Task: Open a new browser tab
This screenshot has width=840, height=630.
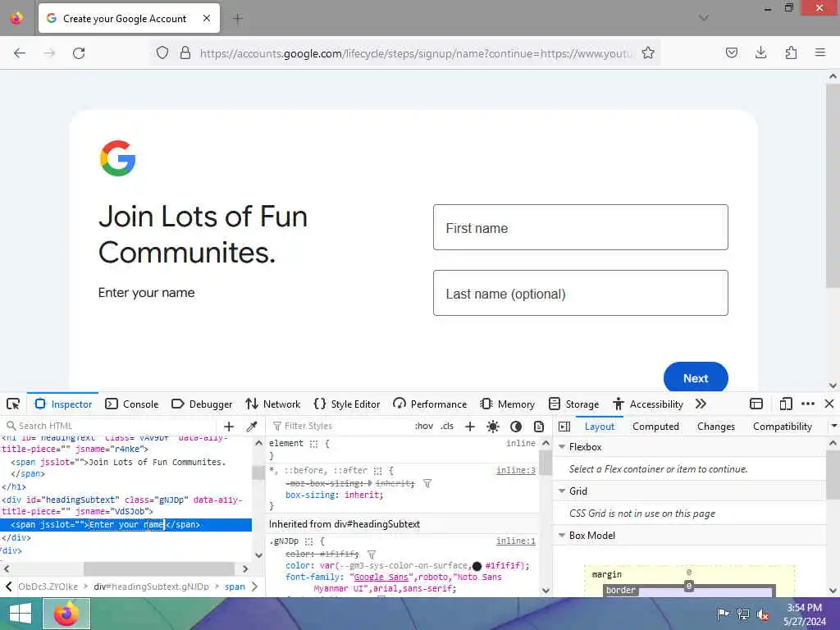Action: point(238,19)
